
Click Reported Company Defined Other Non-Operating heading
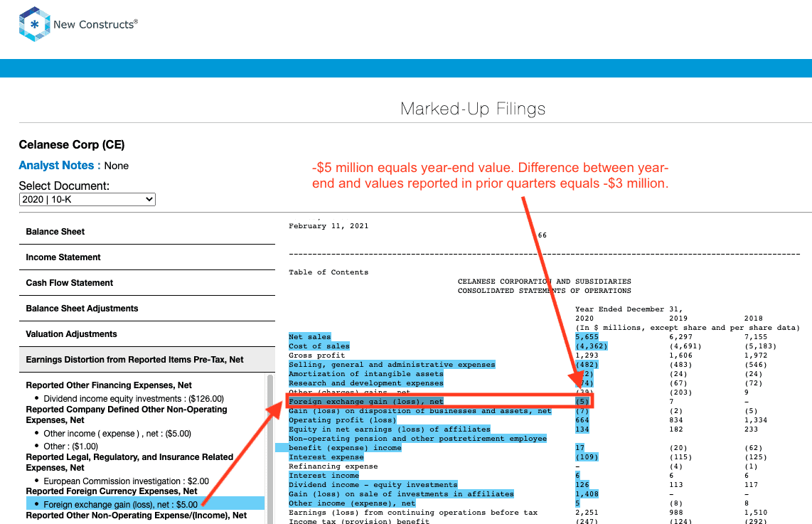pos(127,415)
